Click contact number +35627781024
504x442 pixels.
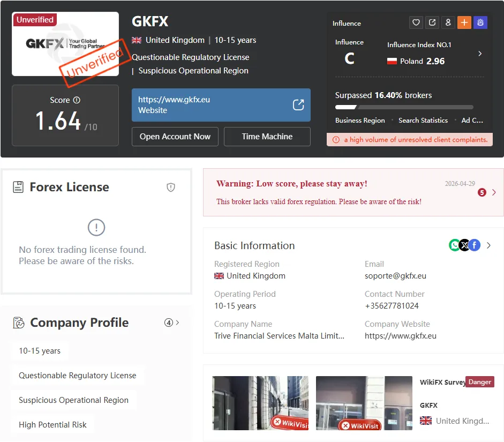click(392, 306)
